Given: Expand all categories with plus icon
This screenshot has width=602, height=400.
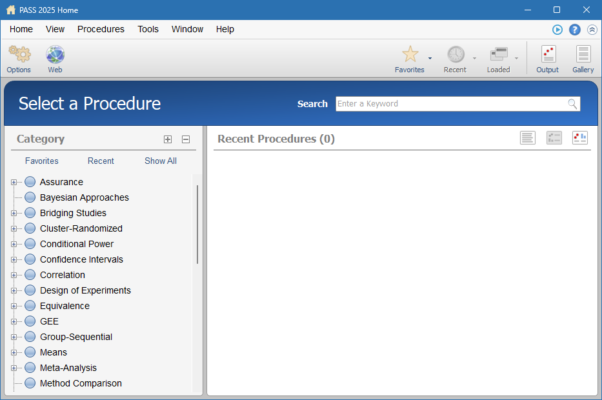Looking at the screenshot, I should click(168, 139).
